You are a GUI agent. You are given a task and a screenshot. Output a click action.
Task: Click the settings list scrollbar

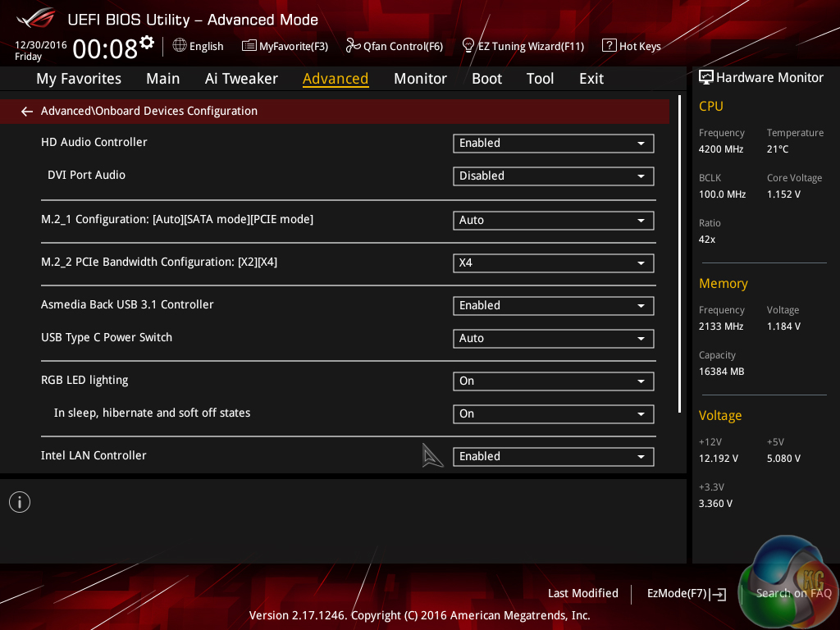pos(679,254)
